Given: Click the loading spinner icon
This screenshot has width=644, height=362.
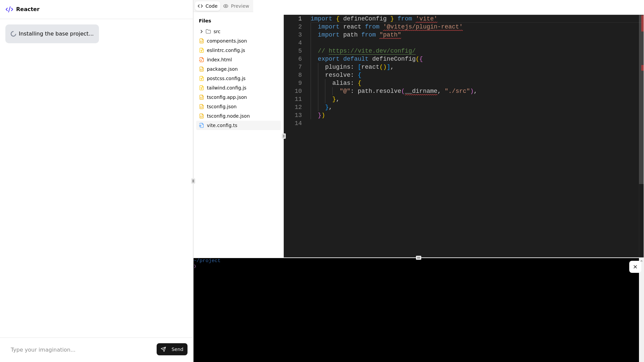Looking at the screenshot, I should 13,34.
